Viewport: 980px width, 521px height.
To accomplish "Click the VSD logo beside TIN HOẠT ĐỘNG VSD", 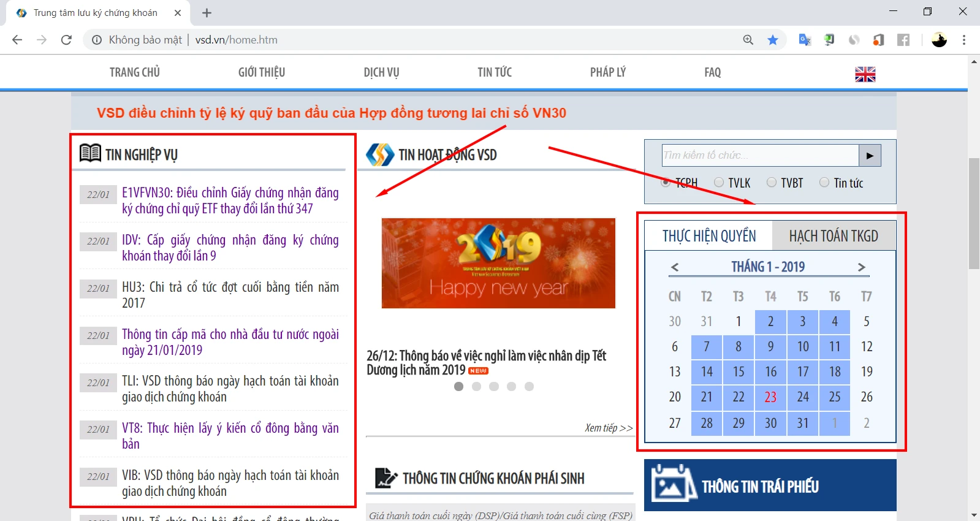I will tap(380, 154).
